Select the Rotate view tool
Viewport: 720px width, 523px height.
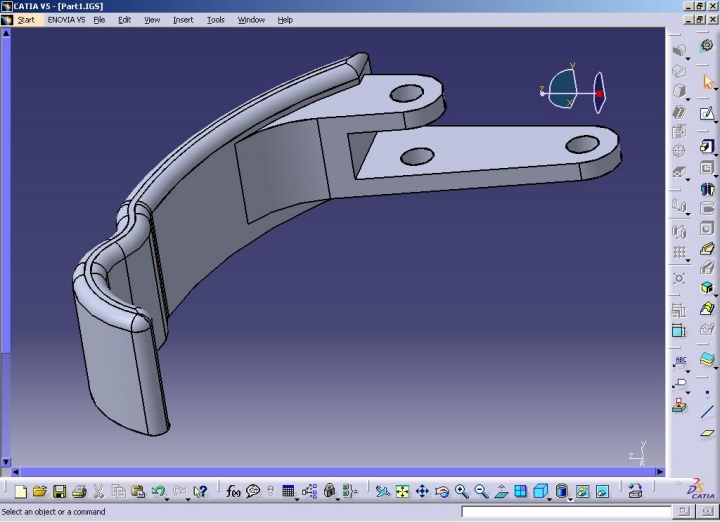[442, 491]
